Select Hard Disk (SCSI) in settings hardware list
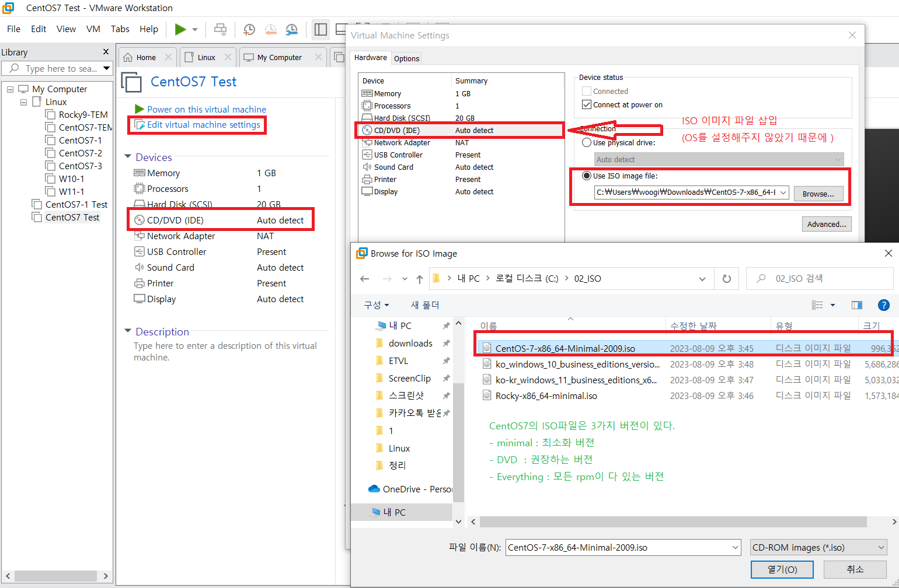This screenshot has height=588, width=899. click(461, 118)
